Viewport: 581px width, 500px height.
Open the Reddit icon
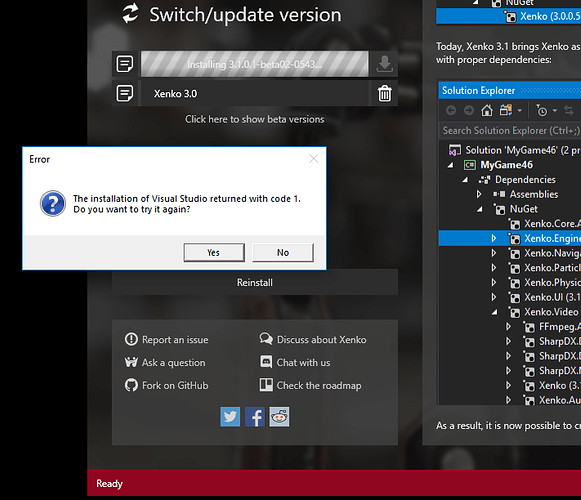coord(279,417)
